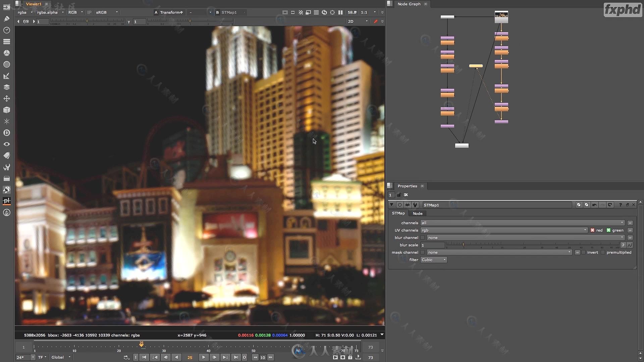The width and height of the screenshot is (644, 362).
Task: Click the STMap node in Node Graph
Action: point(476,66)
